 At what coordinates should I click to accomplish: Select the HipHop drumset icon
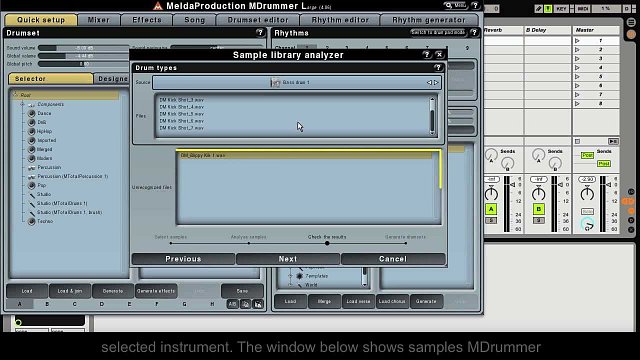pyautogui.click(x=31, y=131)
